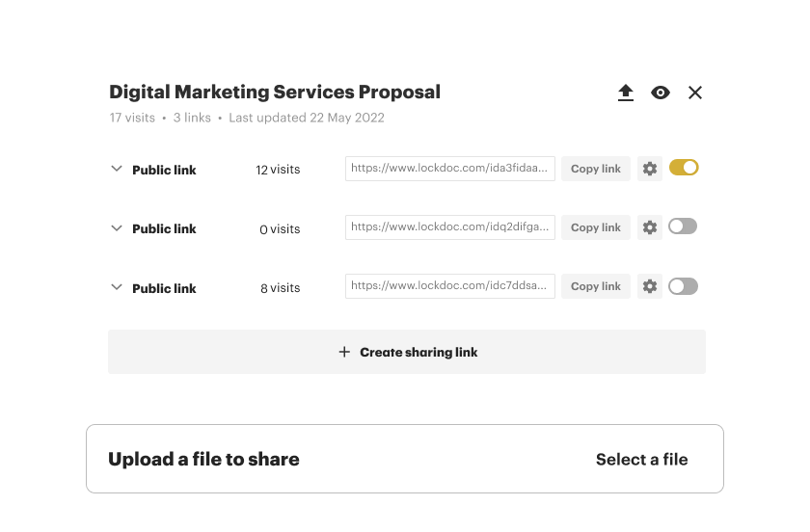Click the 8 visits count
Viewport: 810px width, 532px height.
coord(281,288)
